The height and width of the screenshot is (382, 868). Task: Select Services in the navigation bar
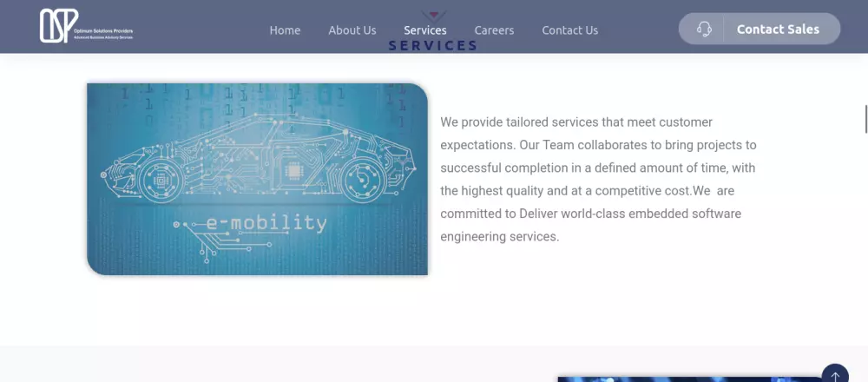click(425, 30)
